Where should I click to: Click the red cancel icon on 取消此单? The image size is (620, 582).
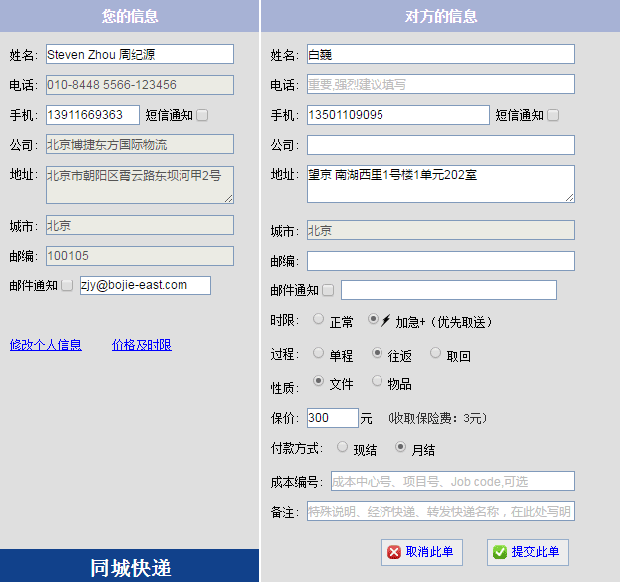tap(394, 552)
